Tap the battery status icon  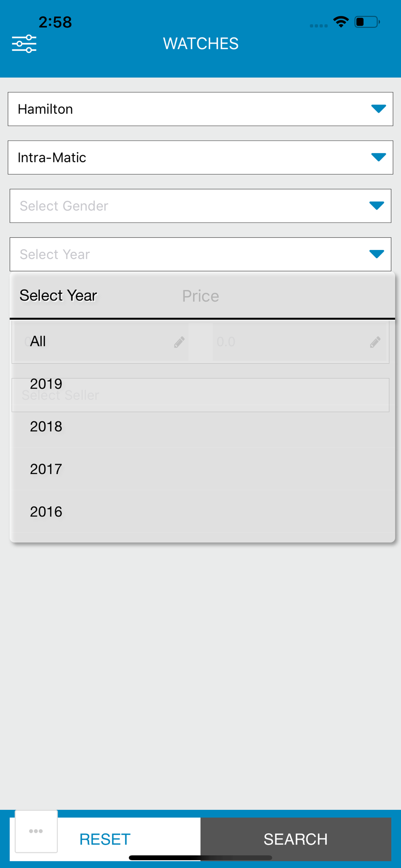tap(367, 22)
